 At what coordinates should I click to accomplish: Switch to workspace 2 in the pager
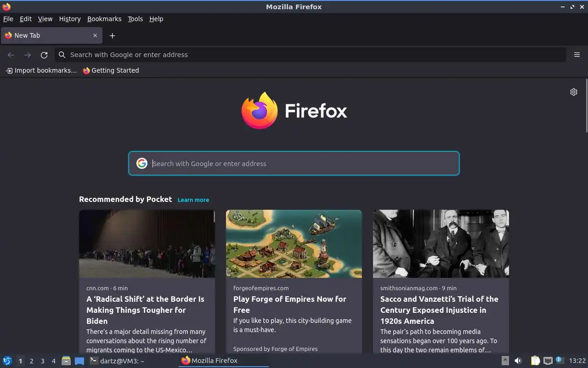31,361
